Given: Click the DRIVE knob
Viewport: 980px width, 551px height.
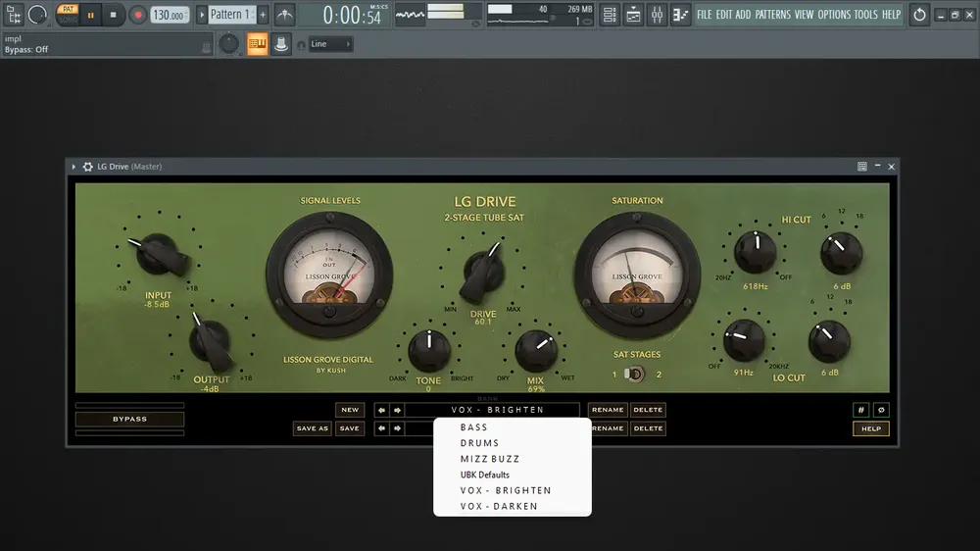Looking at the screenshot, I should (x=484, y=272).
